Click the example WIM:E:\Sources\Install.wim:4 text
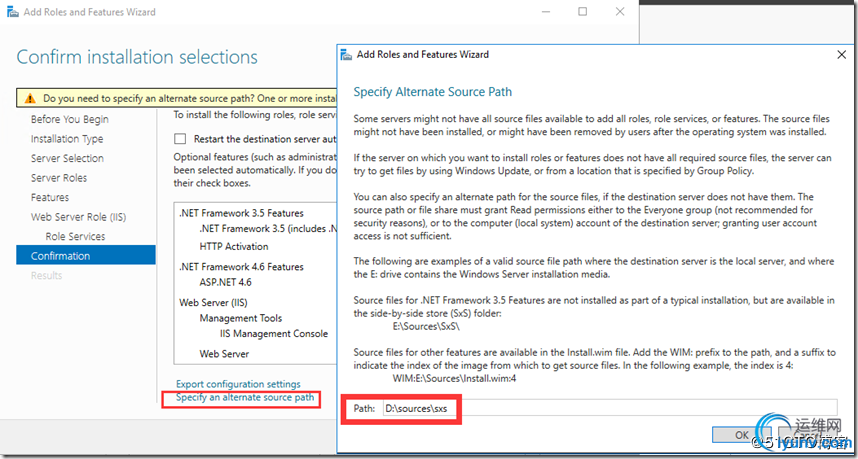The height and width of the screenshot is (459, 858). pos(454,378)
